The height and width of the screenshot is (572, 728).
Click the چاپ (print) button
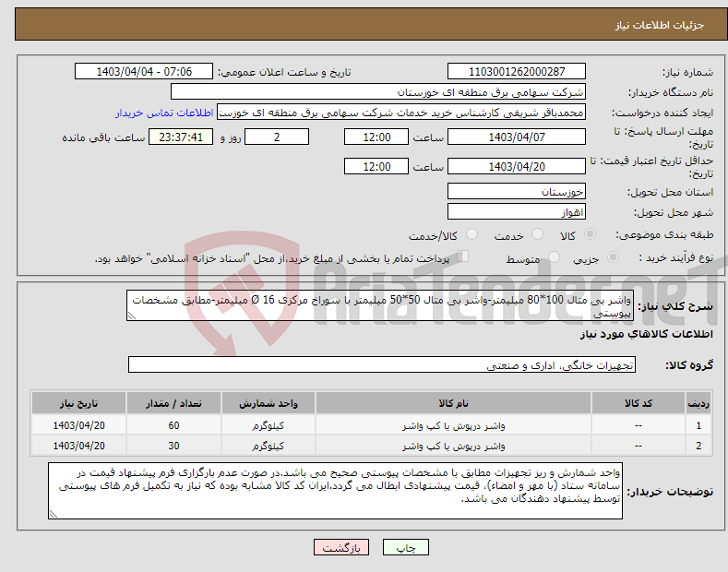pyautogui.click(x=405, y=547)
